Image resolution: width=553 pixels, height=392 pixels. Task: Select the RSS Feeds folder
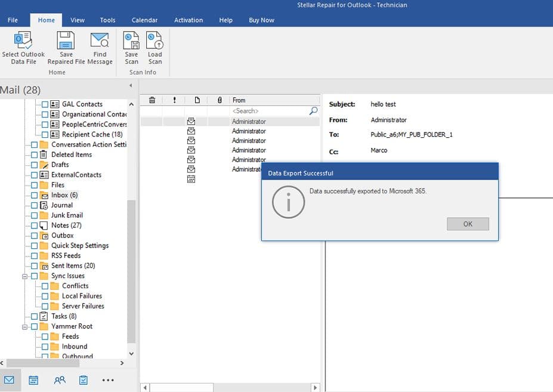[x=66, y=255]
